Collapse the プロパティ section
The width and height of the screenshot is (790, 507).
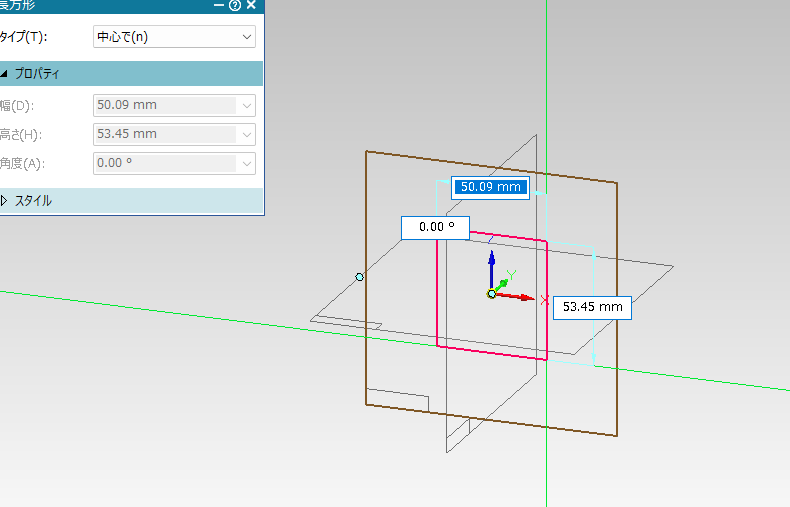[5, 74]
